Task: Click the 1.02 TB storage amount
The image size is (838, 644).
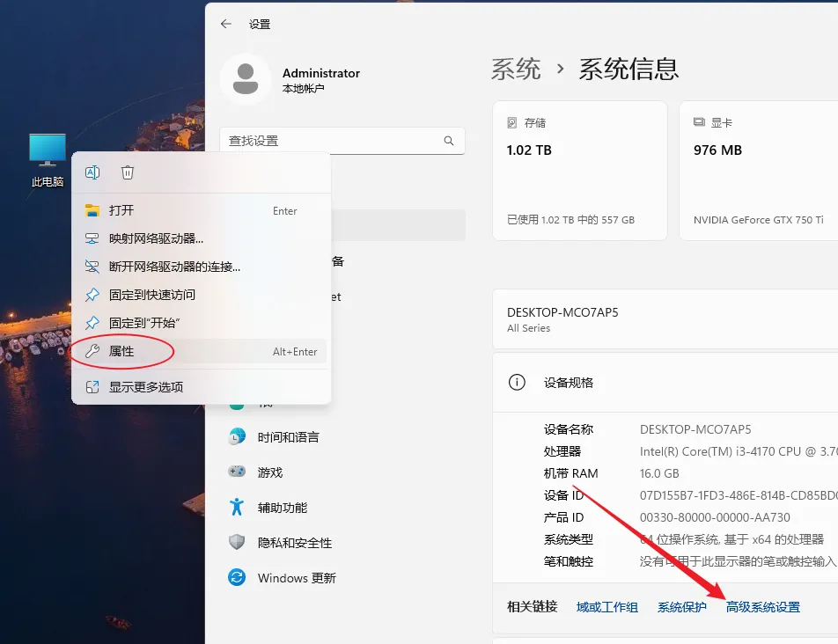Action: coord(529,150)
